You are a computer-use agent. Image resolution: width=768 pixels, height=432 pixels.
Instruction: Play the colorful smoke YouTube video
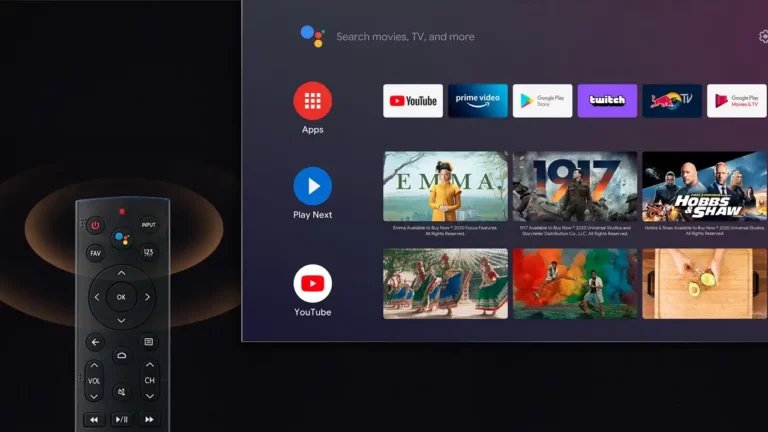(575, 284)
